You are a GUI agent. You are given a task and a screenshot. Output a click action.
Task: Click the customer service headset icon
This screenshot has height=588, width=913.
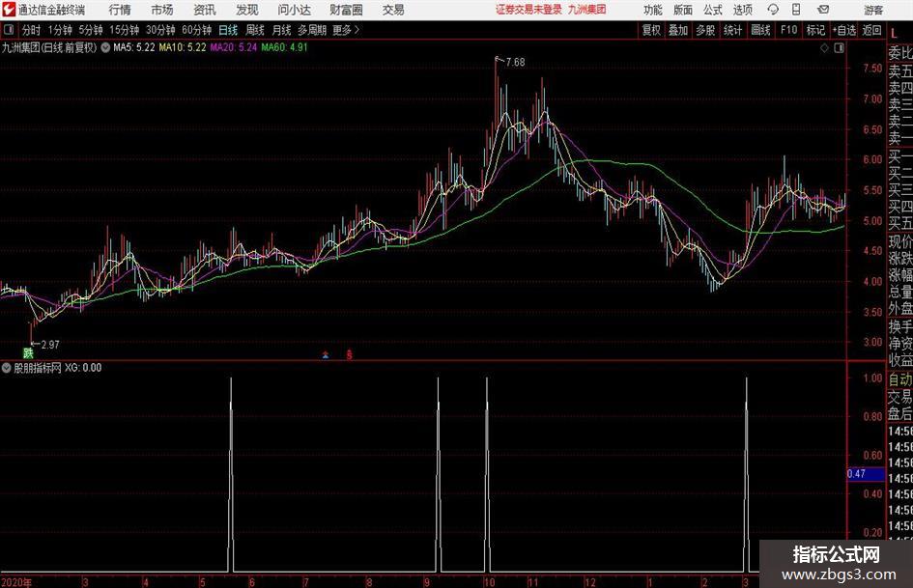[773, 10]
